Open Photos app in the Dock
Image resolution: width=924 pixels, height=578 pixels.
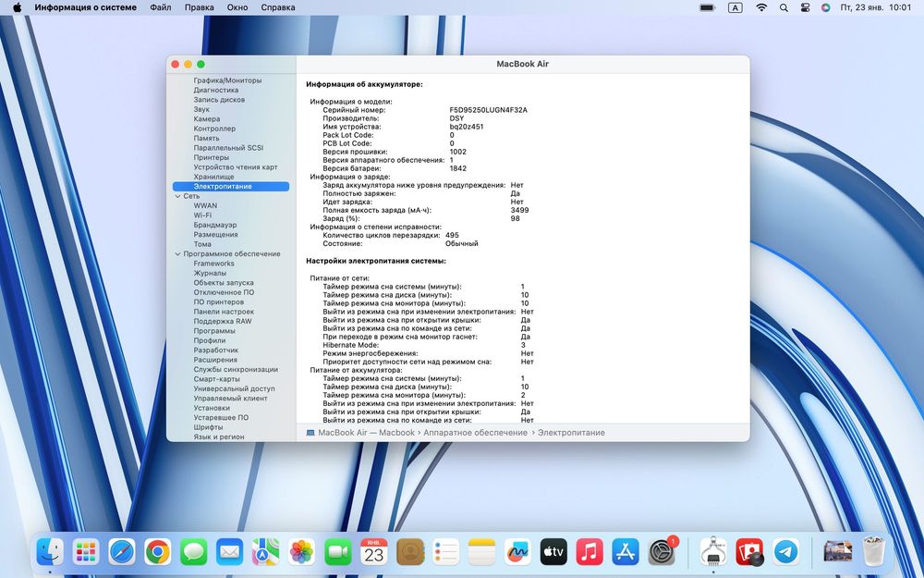click(302, 553)
